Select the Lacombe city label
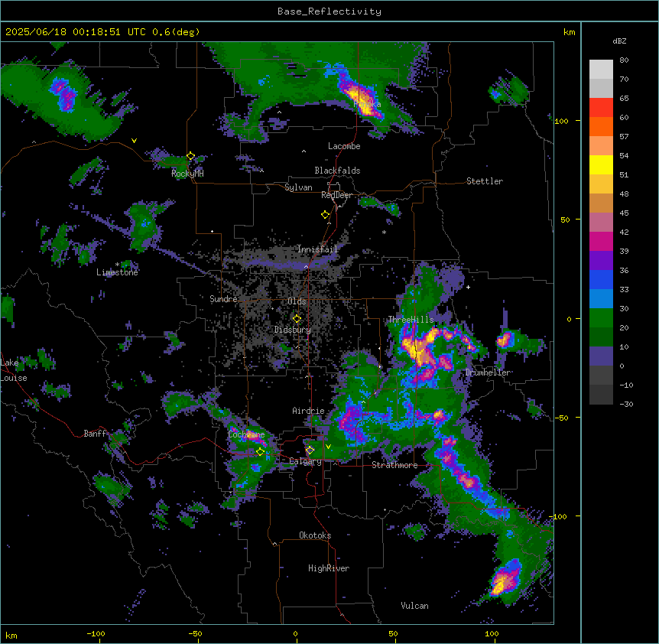659x644 pixels. click(344, 146)
